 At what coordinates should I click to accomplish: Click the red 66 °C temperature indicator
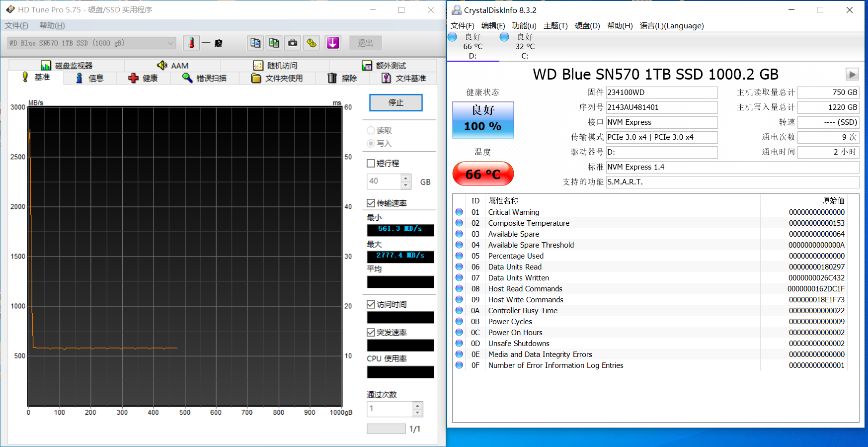483,174
